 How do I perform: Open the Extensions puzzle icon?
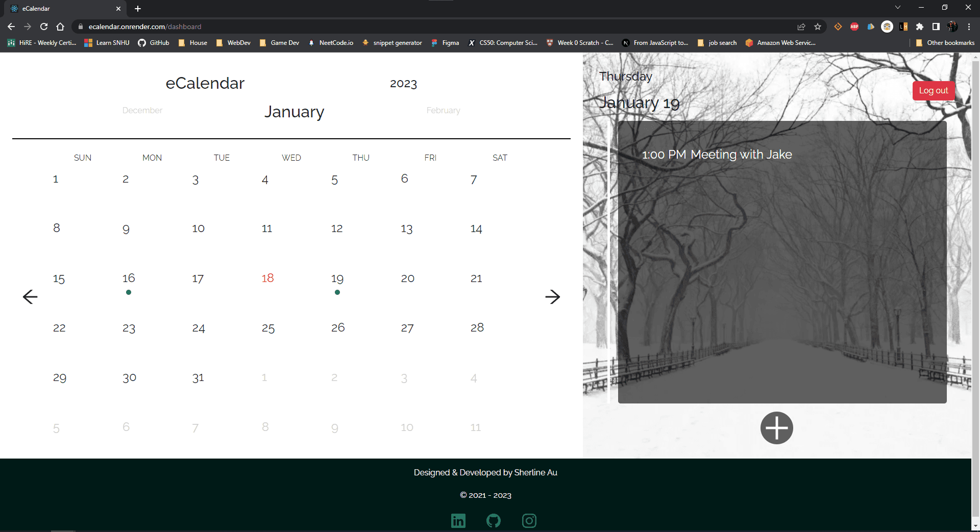click(x=920, y=27)
